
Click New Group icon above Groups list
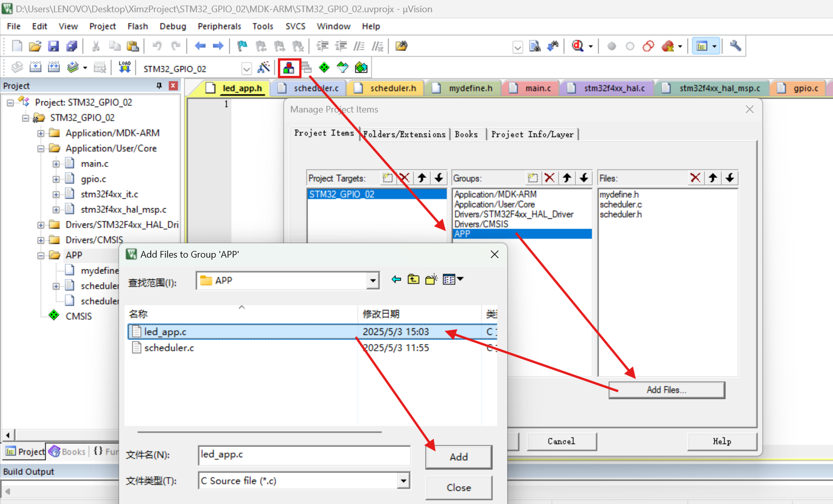[x=533, y=178]
